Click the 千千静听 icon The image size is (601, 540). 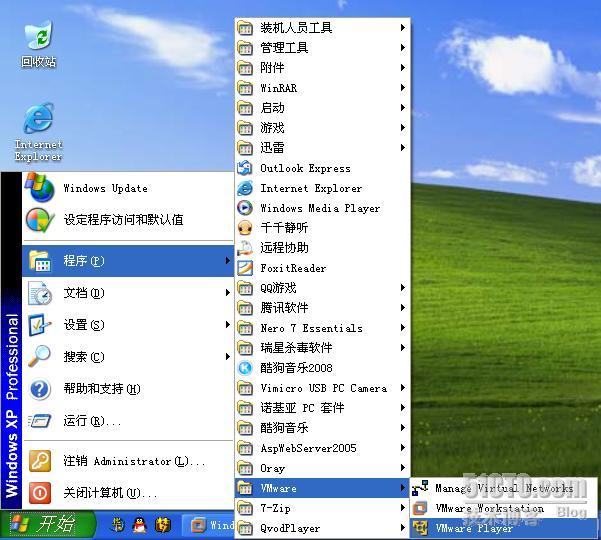[245, 228]
